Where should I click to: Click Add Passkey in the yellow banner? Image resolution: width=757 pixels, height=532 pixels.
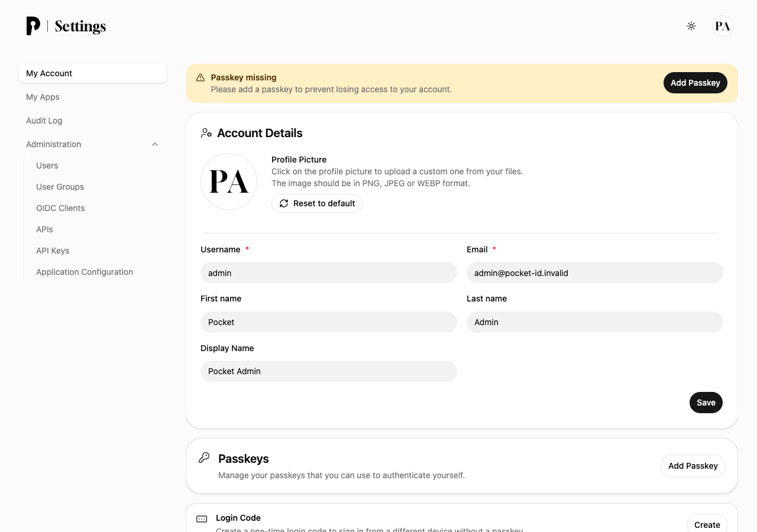click(695, 83)
